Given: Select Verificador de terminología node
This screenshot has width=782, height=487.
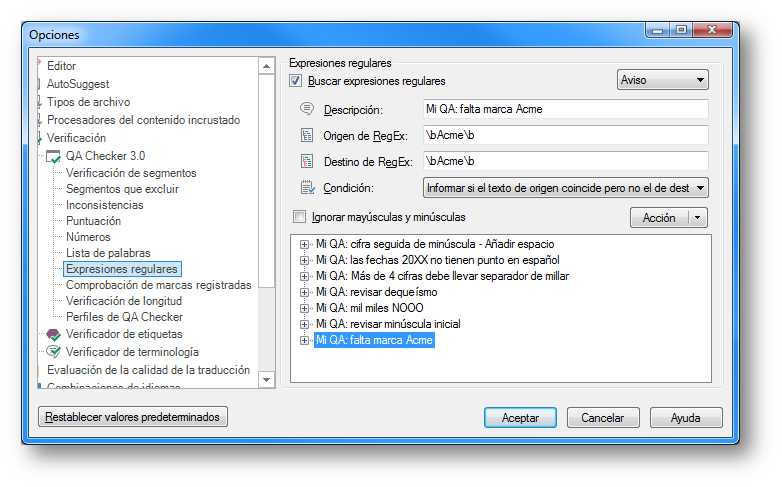Looking at the screenshot, I should [x=132, y=352].
